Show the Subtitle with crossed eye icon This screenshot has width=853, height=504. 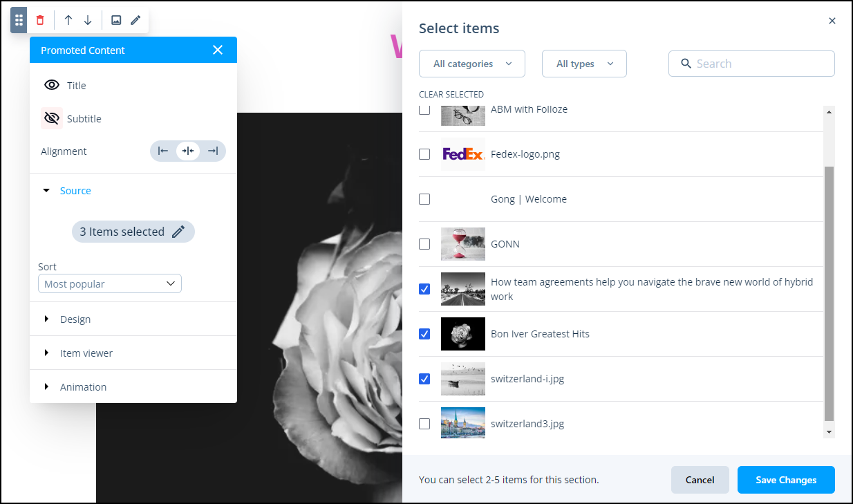click(x=52, y=119)
